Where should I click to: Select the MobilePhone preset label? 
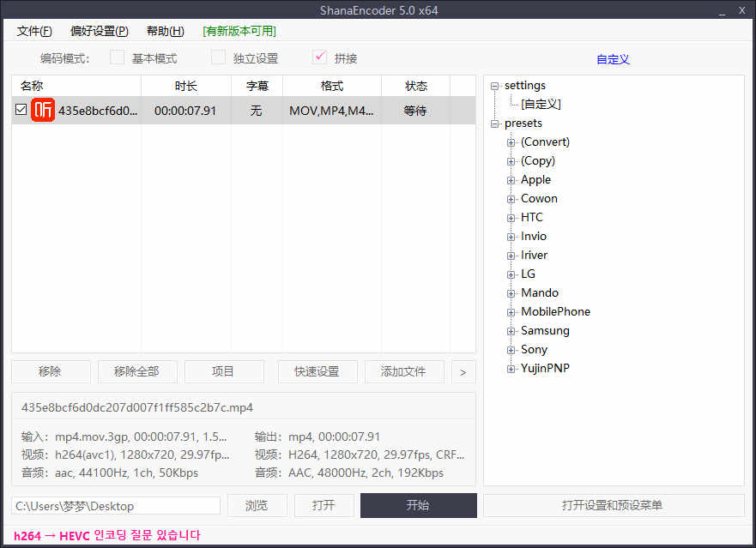555,312
